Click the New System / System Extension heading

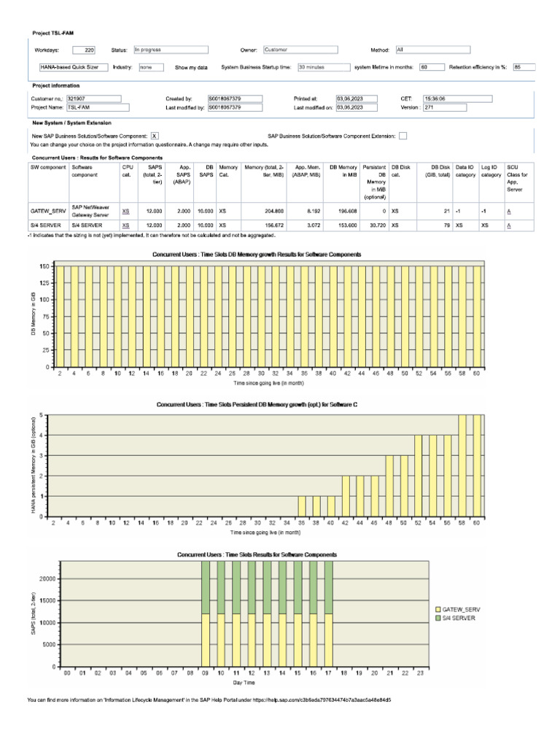coord(71,123)
